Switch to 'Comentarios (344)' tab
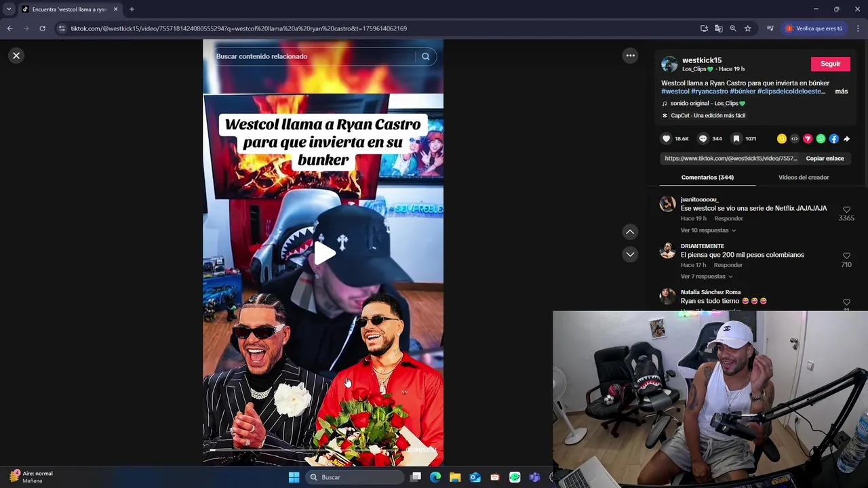868x488 pixels. [x=707, y=177]
